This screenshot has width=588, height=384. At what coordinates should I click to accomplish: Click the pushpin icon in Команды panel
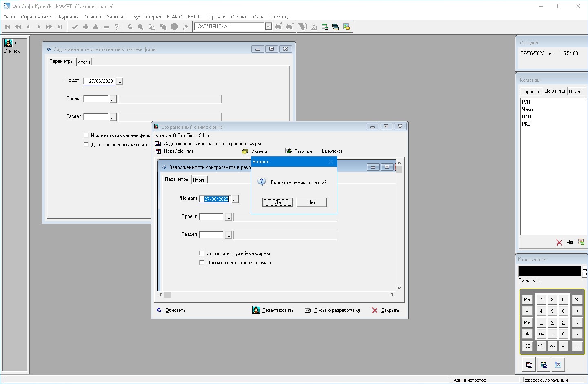pyautogui.click(x=570, y=242)
